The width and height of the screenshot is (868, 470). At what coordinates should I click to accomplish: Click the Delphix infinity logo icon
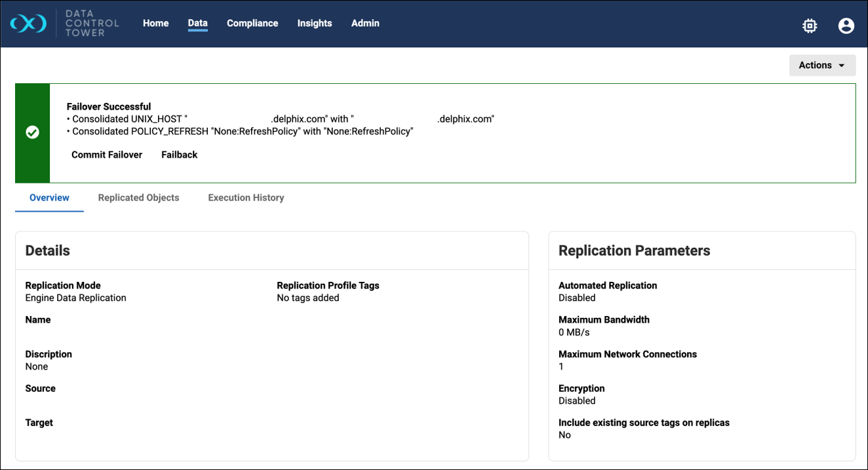click(x=28, y=24)
